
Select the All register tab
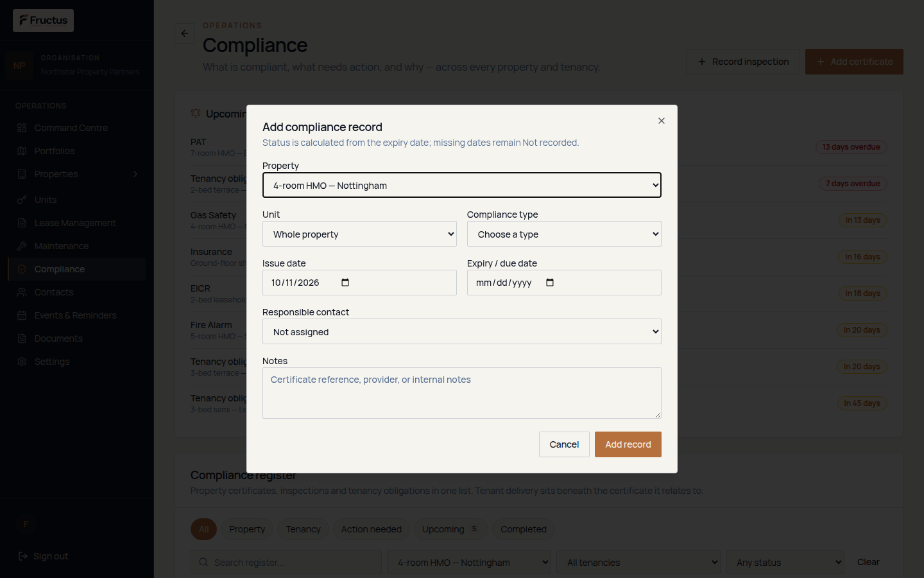point(204,529)
